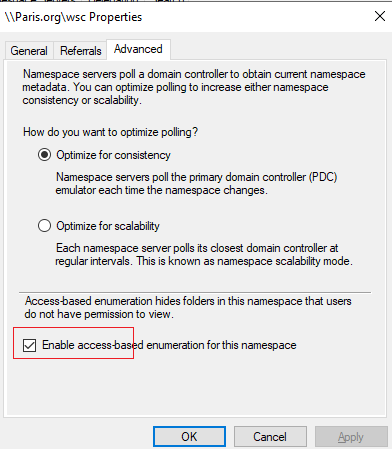This screenshot has width=392, height=449.
Task: Click the 'enumeration for this namespace' label text
Action: point(221,345)
